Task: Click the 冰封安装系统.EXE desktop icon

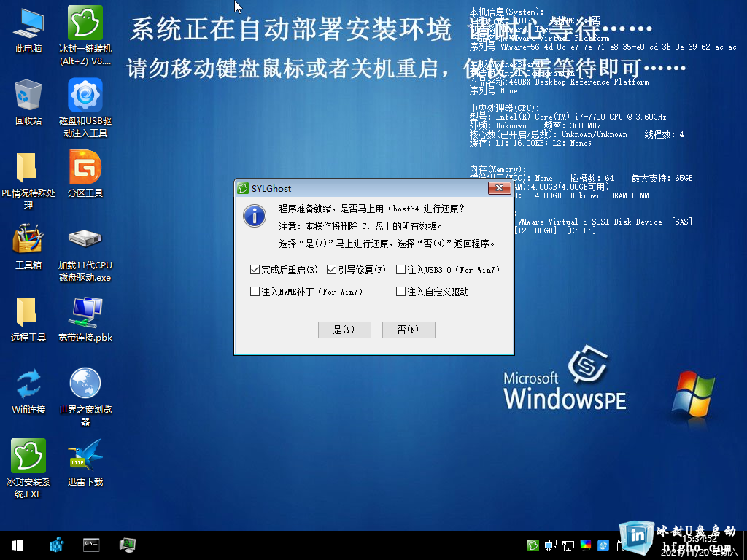Action: coord(28,469)
